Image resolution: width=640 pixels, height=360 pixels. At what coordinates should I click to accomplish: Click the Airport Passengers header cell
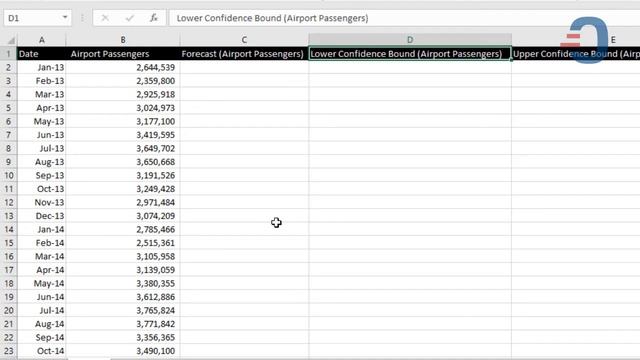[x=122, y=54]
